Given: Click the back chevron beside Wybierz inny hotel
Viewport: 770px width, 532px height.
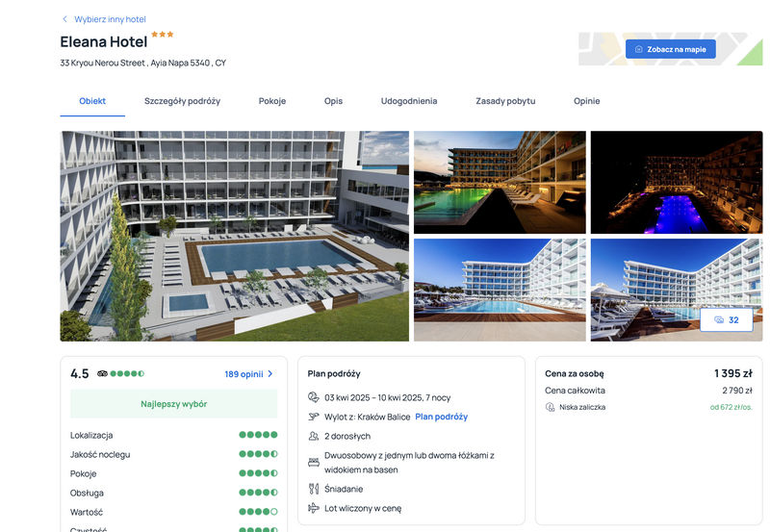Looking at the screenshot, I should [64, 19].
